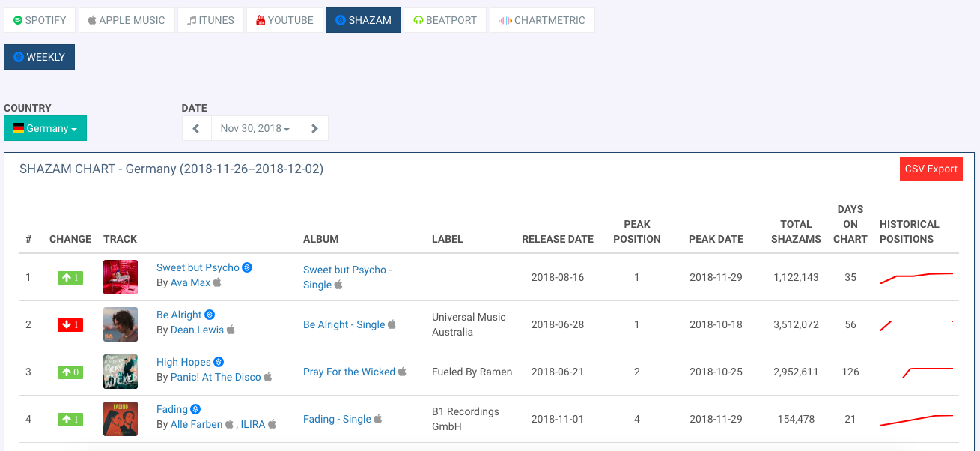Click the Change column header
980x451 pixels.
[x=70, y=239]
